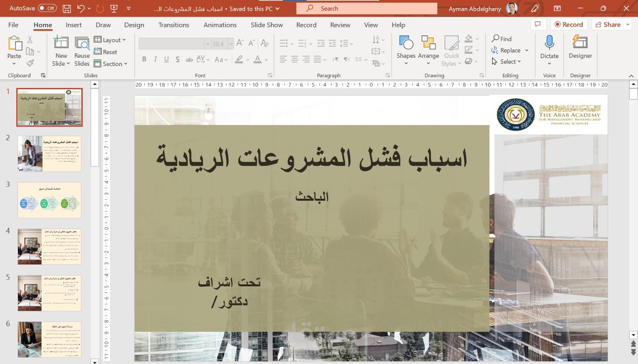Open the file save location dropdown
638x364 pixels.
(278, 8)
